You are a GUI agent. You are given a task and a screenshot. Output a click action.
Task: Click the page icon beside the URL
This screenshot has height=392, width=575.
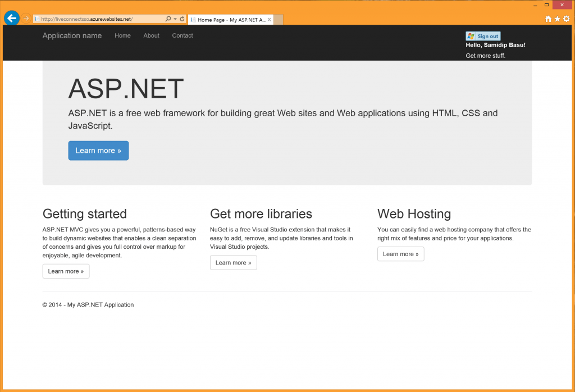click(x=37, y=19)
